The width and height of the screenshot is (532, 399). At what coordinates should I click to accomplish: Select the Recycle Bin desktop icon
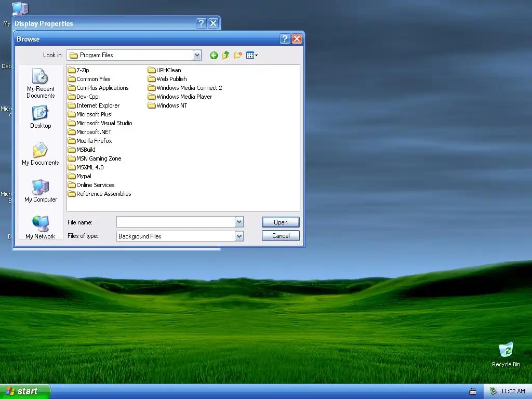click(x=506, y=354)
